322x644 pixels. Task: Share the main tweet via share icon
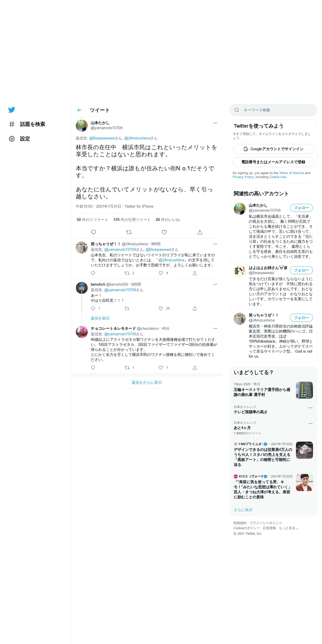point(200,232)
